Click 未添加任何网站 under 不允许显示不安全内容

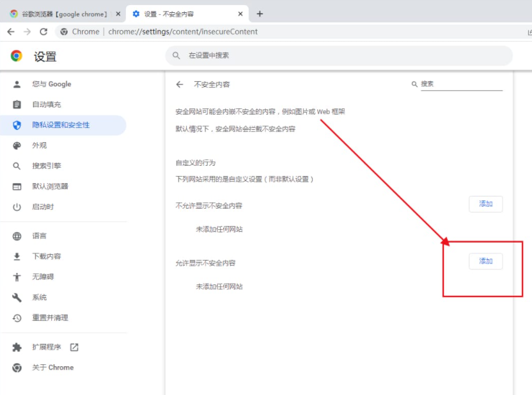[219, 229]
